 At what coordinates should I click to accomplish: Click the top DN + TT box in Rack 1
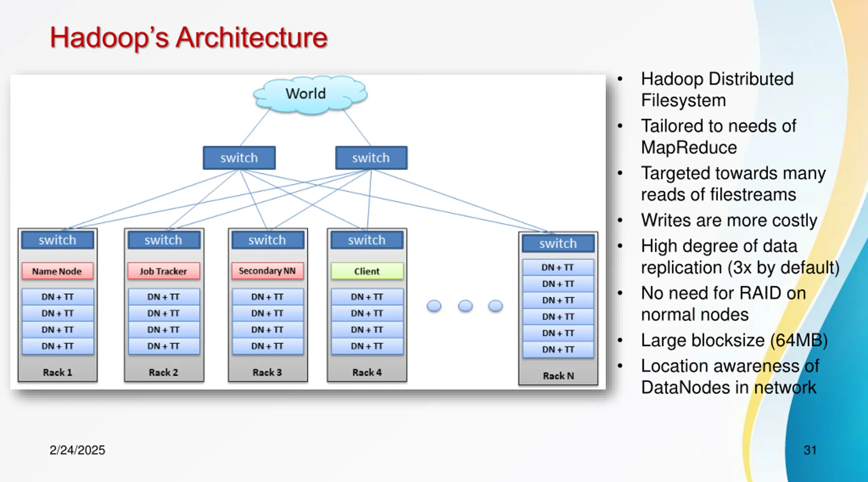tap(58, 297)
